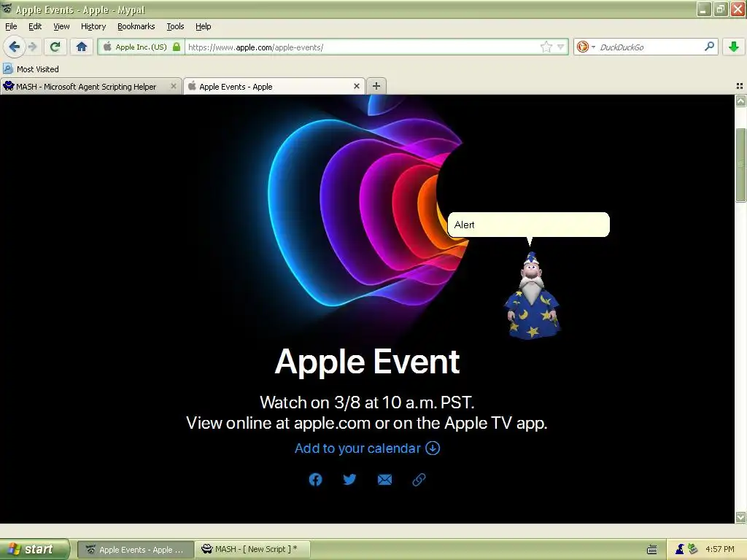Click Add to your calendar link
Screen dimensions: 747x560
(x=367, y=448)
